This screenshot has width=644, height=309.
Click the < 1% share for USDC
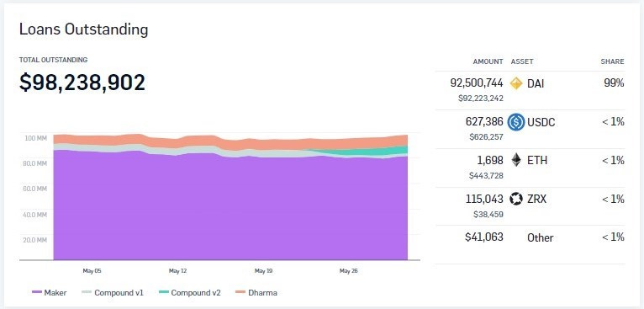tap(613, 122)
